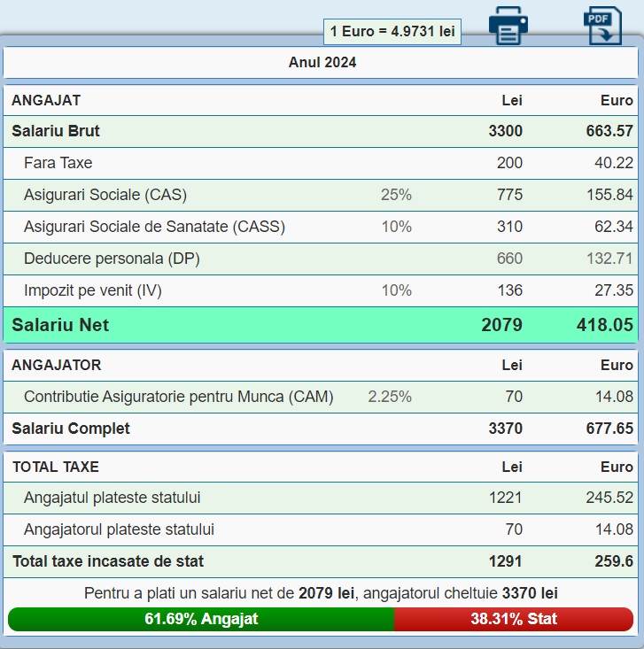Click the ANGAJATOR section header
This screenshot has height=649, width=644.
pos(57,365)
